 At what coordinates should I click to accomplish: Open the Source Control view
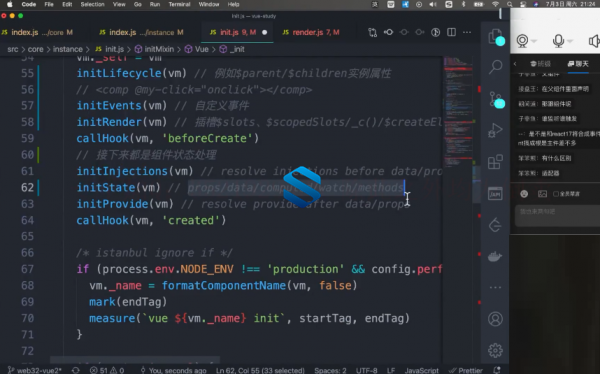pyautogui.click(x=496, y=100)
